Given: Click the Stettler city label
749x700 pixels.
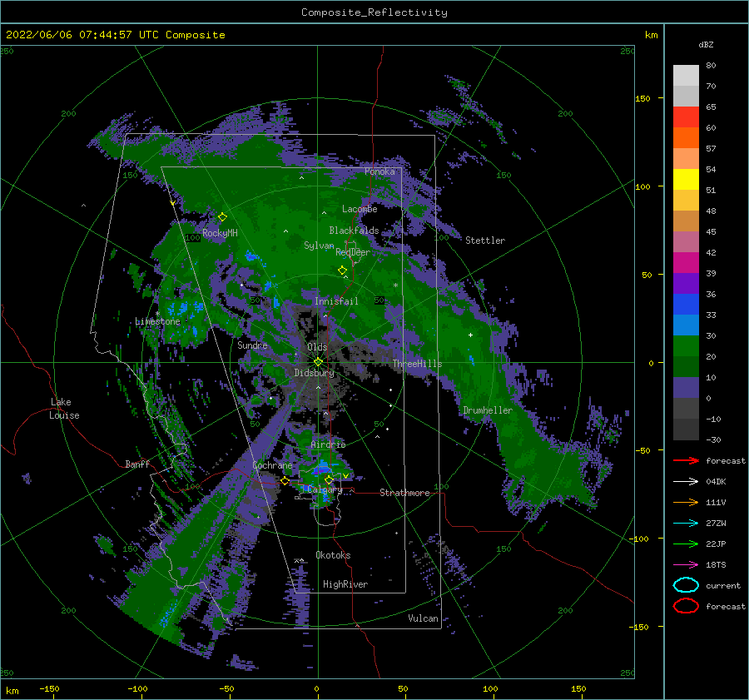Looking at the screenshot, I should pyautogui.click(x=485, y=241).
